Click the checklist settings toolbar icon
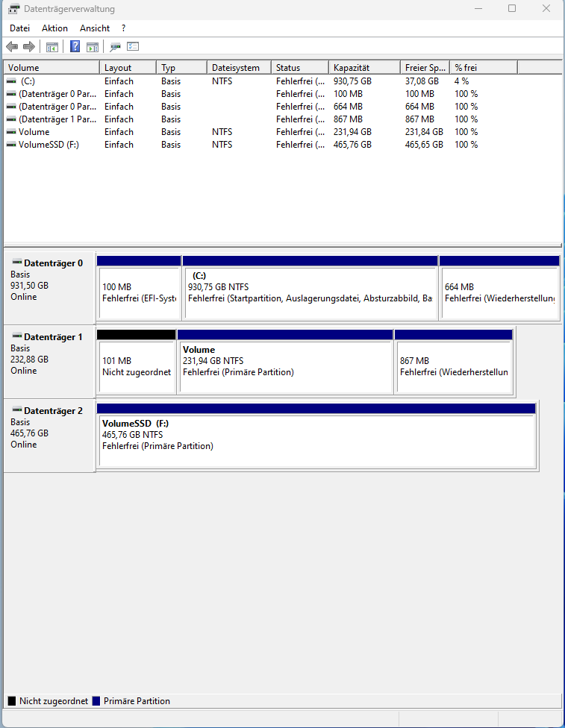Viewport: 565px width, 728px height. (x=133, y=46)
